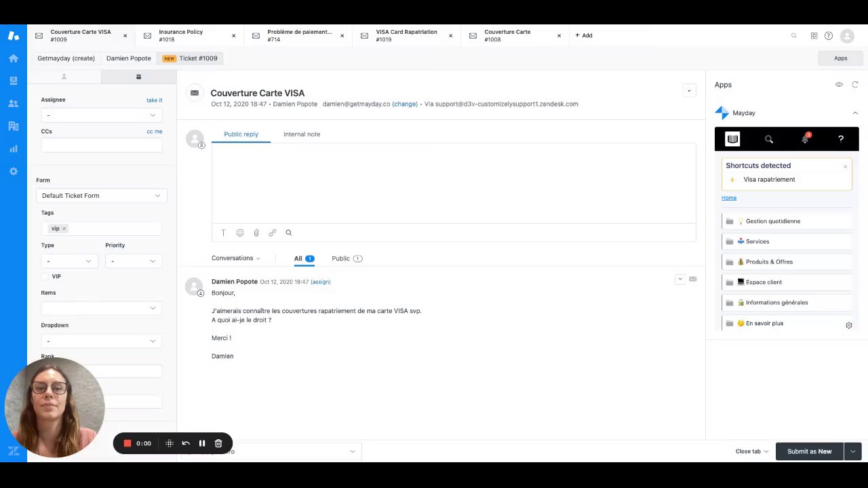Switch to the user info panel icon
868x488 pixels.
coord(64,77)
